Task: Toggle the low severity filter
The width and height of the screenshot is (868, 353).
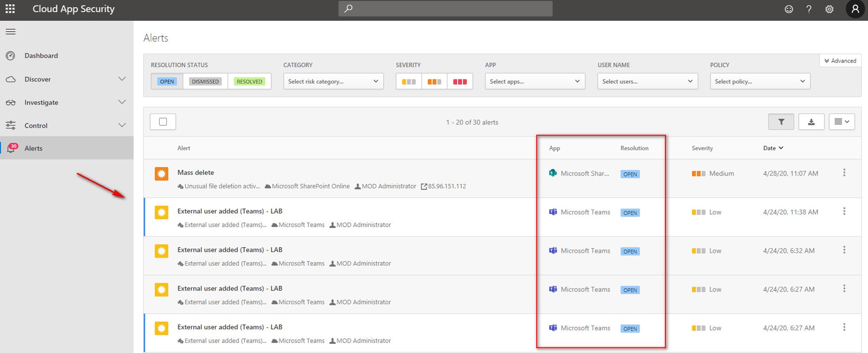Action: pyautogui.click(x=409, y=81)
